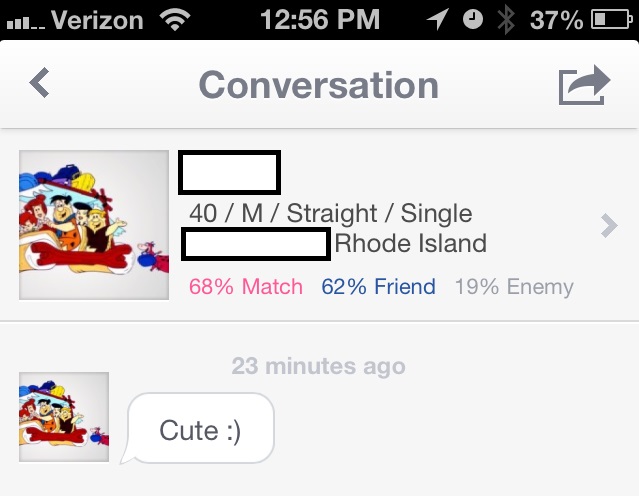
Task: Tap the "Cute :)" message bubble
Action: [x=201, y=431]
